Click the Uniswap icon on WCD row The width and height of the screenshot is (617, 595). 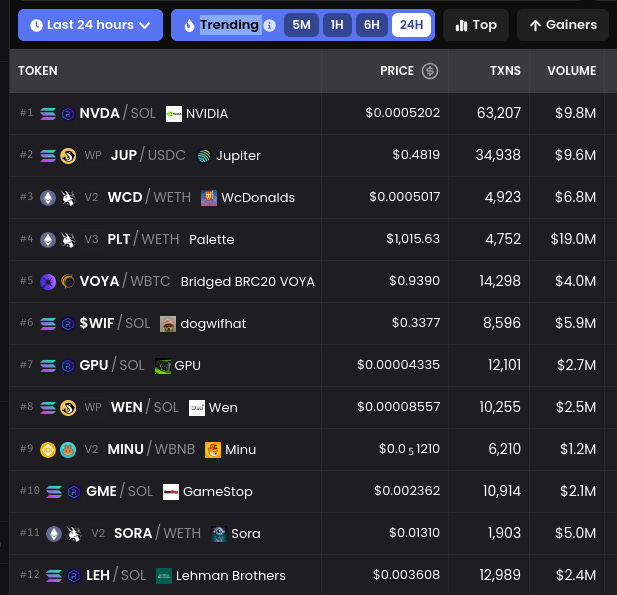click(68, 198)
